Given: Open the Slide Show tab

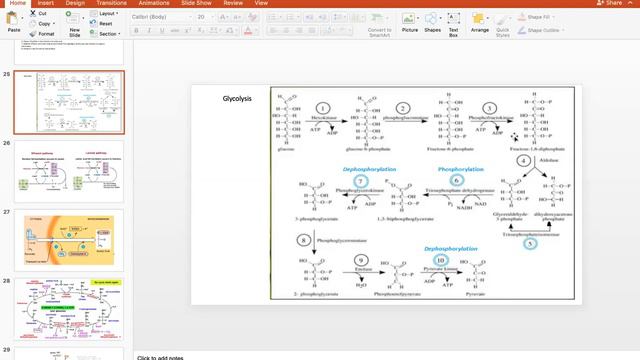Looking at the screenshot, I should pos(196,3).
